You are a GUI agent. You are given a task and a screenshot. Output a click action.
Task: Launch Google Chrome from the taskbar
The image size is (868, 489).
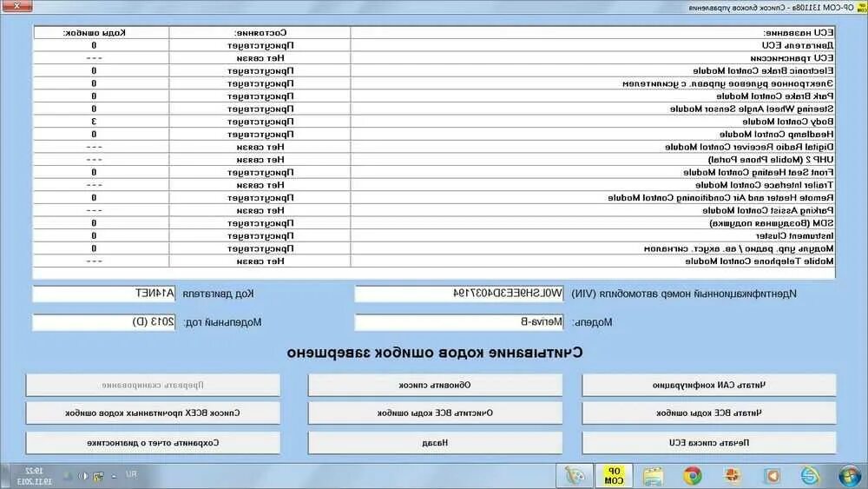click(692, 476)
